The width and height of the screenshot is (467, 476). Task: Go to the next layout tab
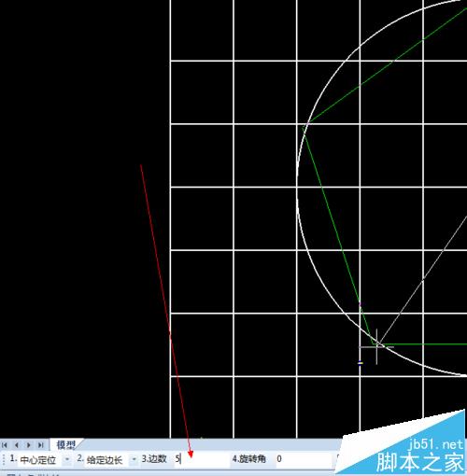click(x=29, y=445)
